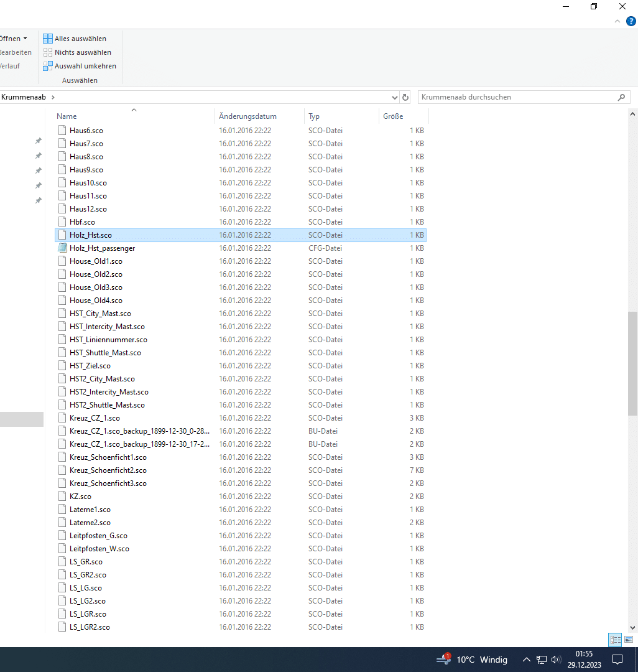
Task: Show hidden system tray icons
Action: coord(526,660)
